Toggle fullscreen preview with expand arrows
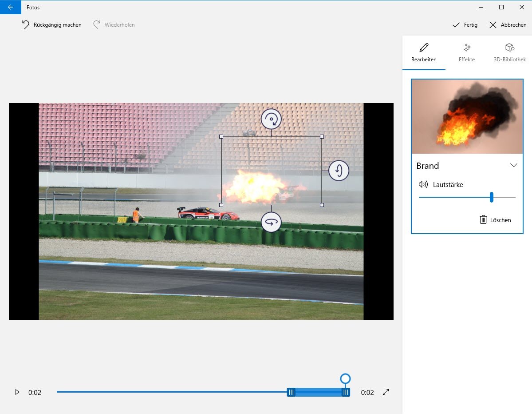532x414 pixels. pyautogui.click(x=386, y=392)
